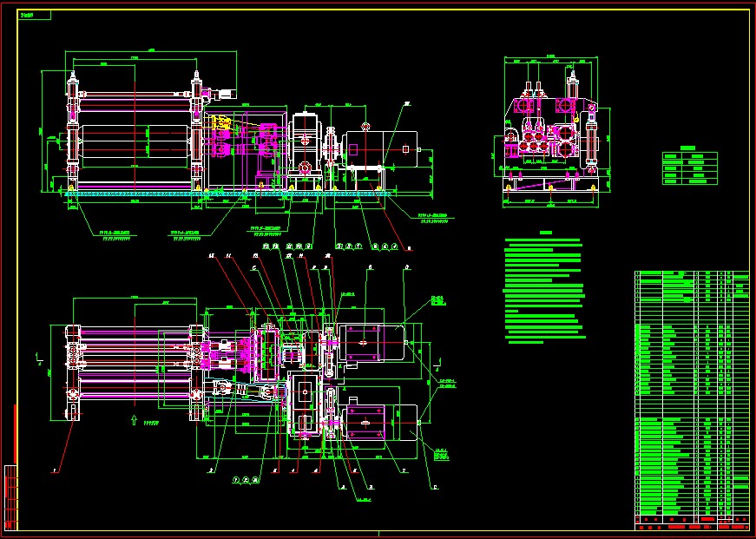This screenshot has height=539, width=756.
Task: Click the small label box in the sheet corner
Action: click(x=34, y=15)
